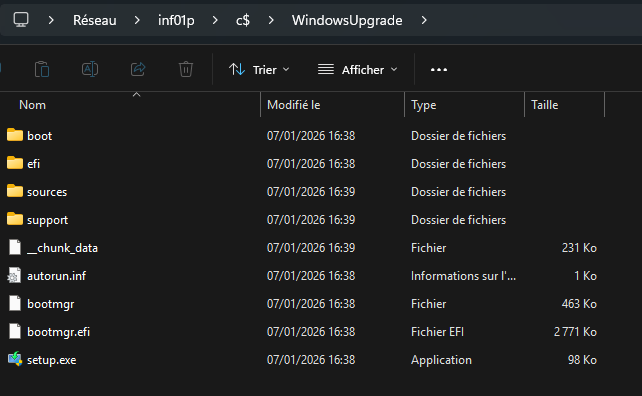Go to inf01p in breadcrumb

176,20
